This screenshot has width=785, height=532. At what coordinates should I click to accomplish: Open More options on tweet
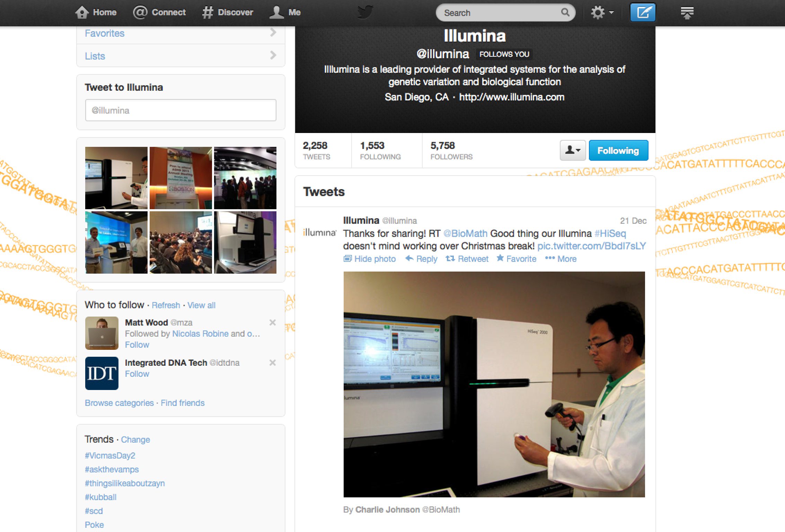pos(561,259)
